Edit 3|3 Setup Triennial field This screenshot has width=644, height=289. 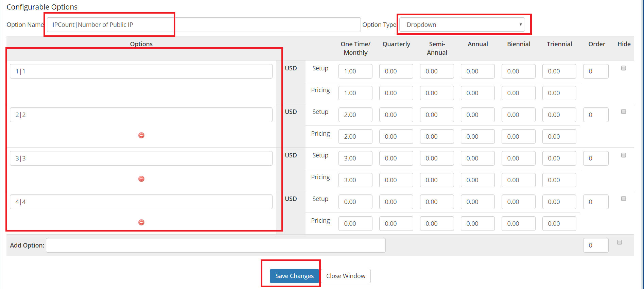pyautogui.click(x=559, y=158)
